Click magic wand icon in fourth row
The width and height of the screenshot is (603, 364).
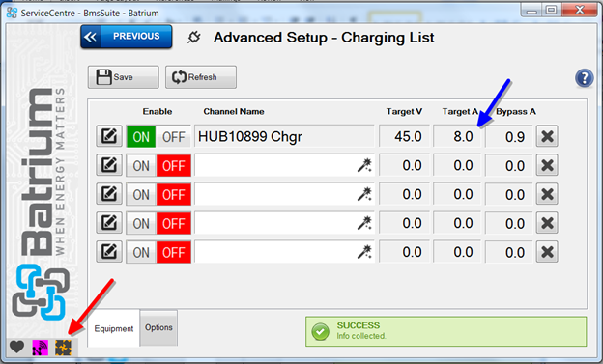click(x=364, y=223)
